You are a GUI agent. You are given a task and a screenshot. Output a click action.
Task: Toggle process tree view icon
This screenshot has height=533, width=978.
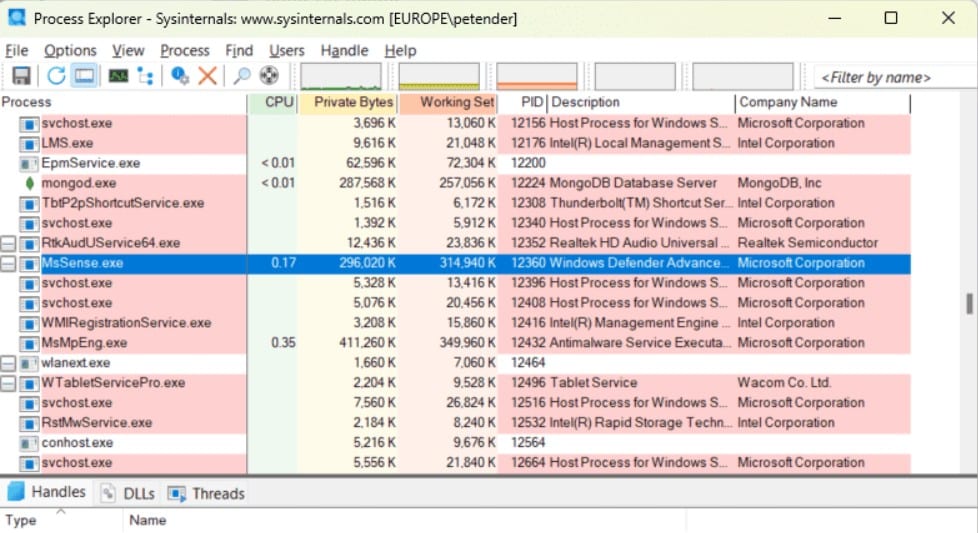click(145, 76)
